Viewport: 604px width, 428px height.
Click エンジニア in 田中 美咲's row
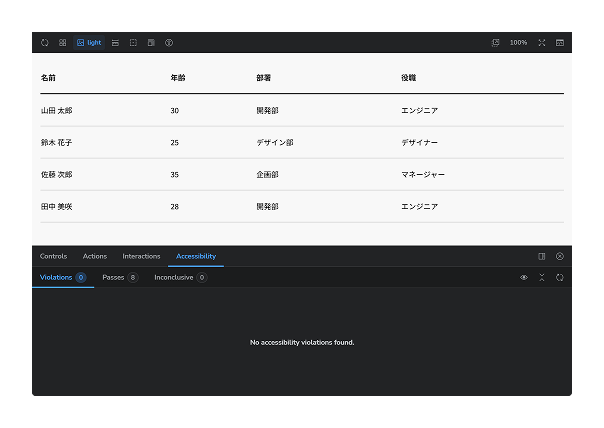click(x=419, y=206)
